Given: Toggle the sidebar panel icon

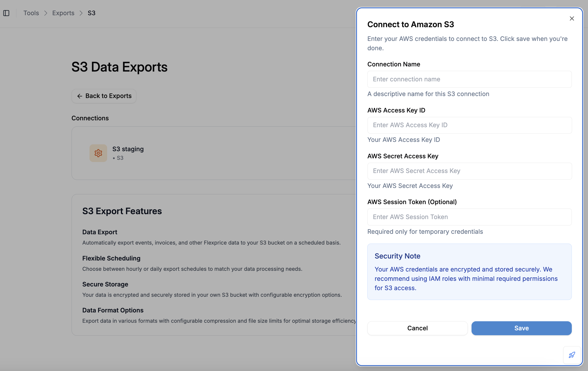Looking at the screenshot, I should point(6,13).
